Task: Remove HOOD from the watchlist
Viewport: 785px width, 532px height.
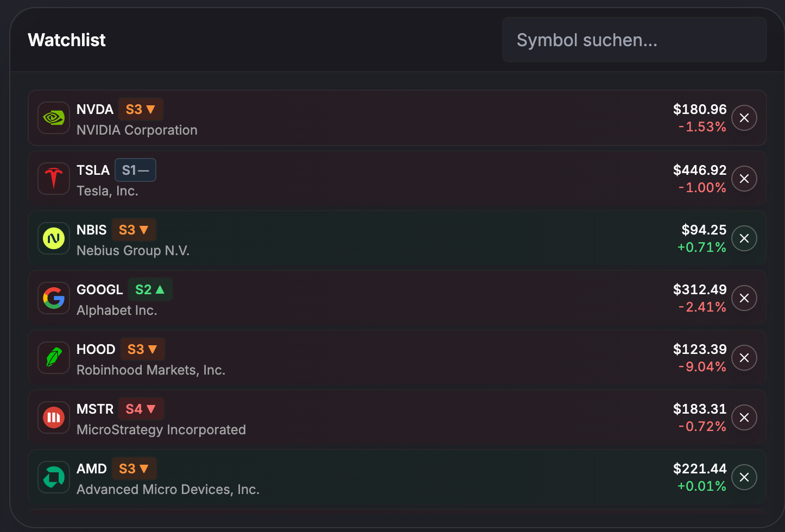Action: point(744,358)
